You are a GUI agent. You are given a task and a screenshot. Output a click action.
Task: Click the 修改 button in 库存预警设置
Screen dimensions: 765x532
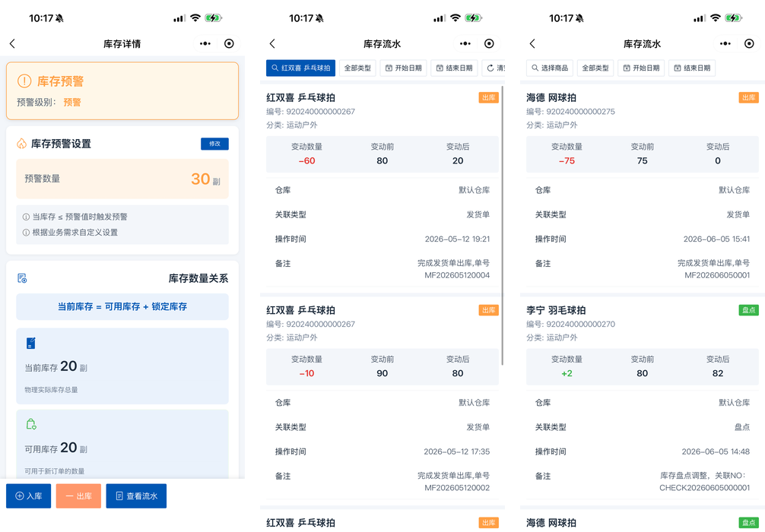click(x=214, y=144)
